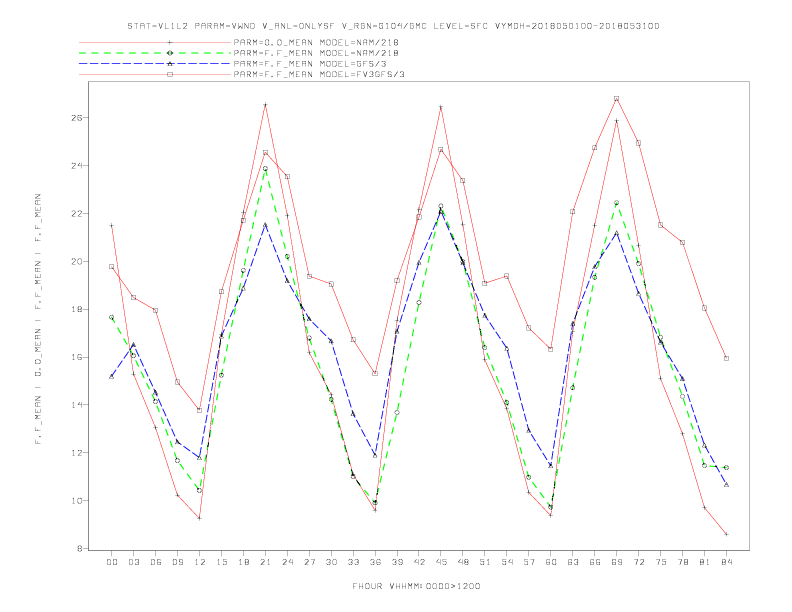Click x-axis forecast hour label 75
This screenshot has height=612, width=792.
coord(661,562)
